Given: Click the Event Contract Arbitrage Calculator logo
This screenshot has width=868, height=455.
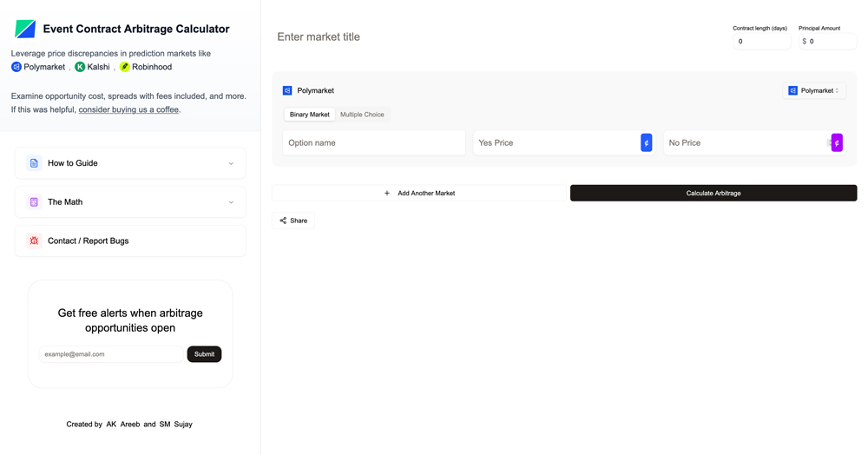Looking at the screenshot, I should pyautogui.click(x=25, y=30).
